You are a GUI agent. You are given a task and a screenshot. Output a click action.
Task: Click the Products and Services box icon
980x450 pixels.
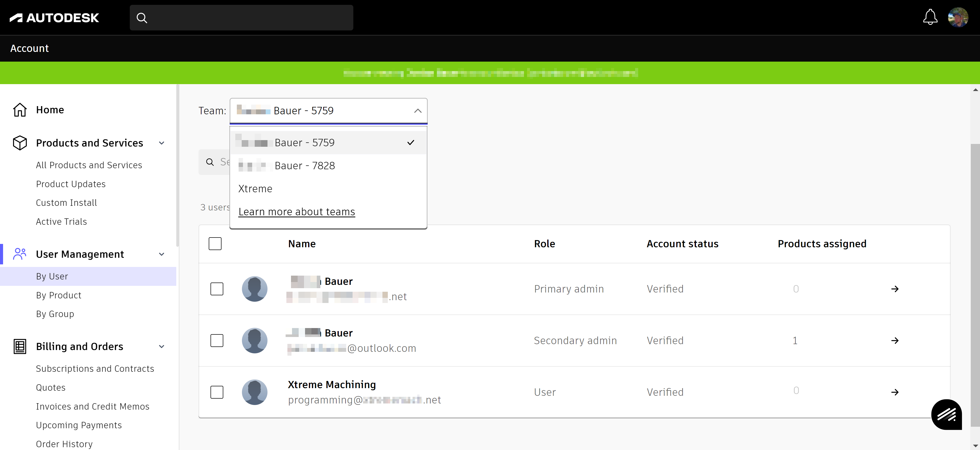(20, 143)
